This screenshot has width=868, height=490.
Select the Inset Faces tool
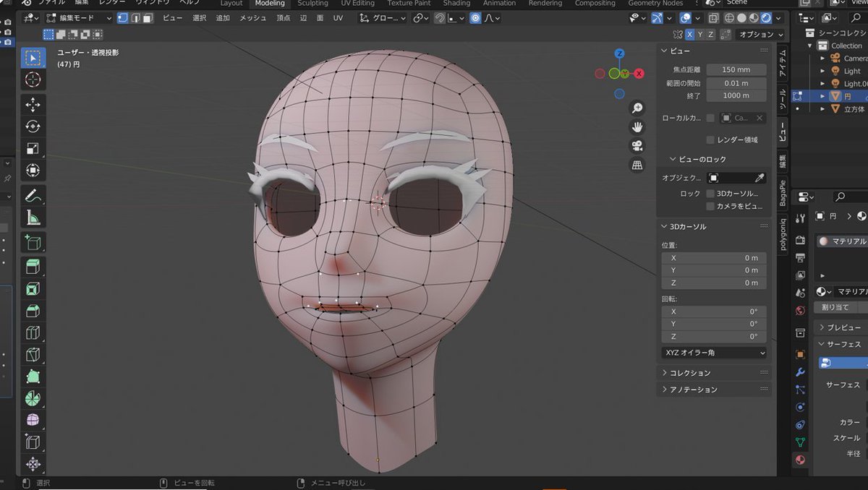[x=33, y=289]
